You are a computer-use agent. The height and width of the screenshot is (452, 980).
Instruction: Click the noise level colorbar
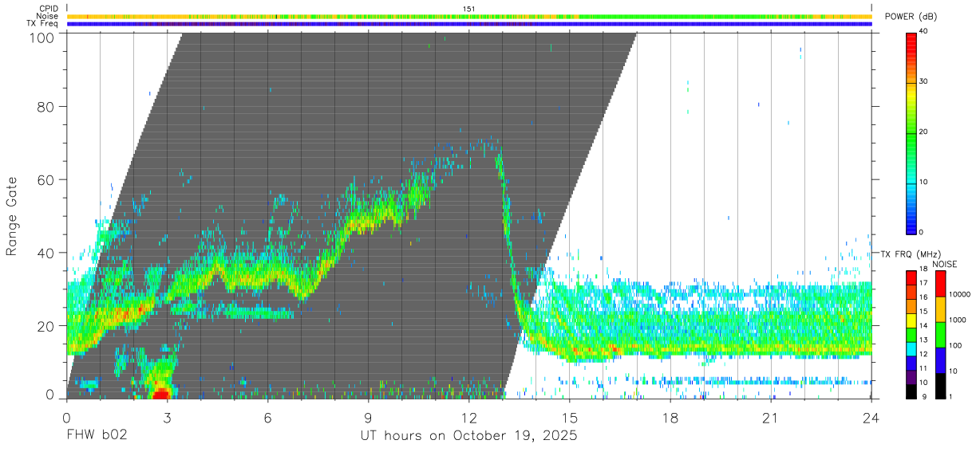941,334
